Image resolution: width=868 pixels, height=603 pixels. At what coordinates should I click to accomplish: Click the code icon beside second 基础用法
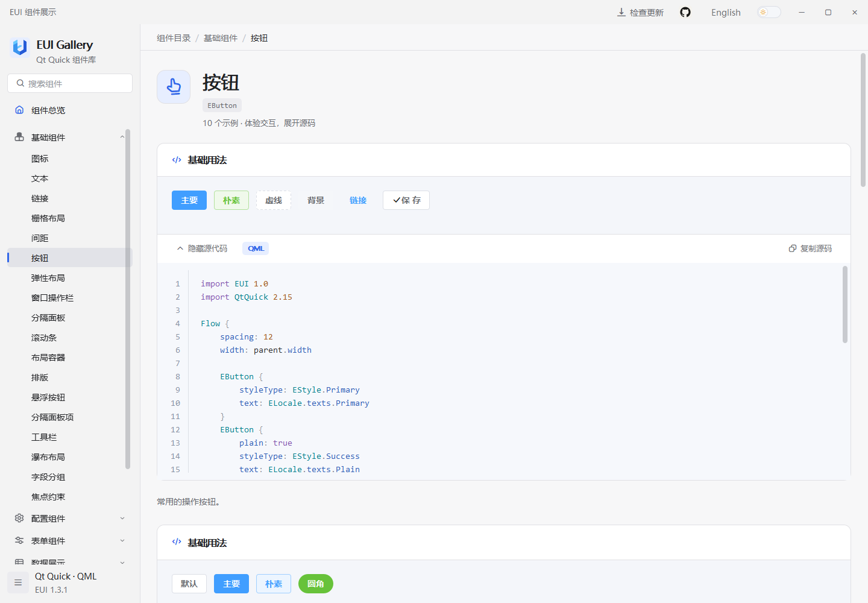(x=177, y=542)
